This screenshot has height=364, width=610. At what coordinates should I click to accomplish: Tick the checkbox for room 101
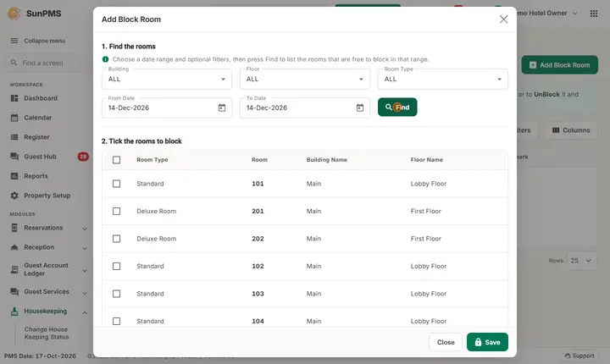pos(116,184)
